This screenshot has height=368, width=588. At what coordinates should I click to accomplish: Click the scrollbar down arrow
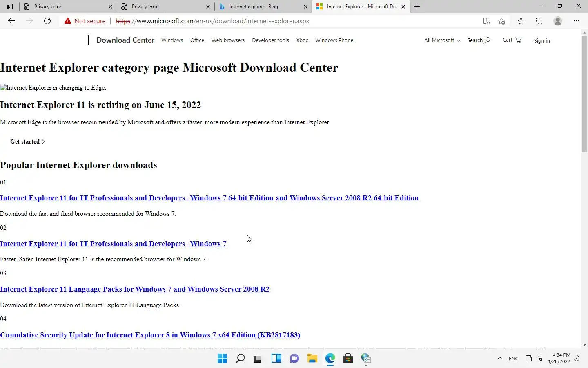[584, 345]
